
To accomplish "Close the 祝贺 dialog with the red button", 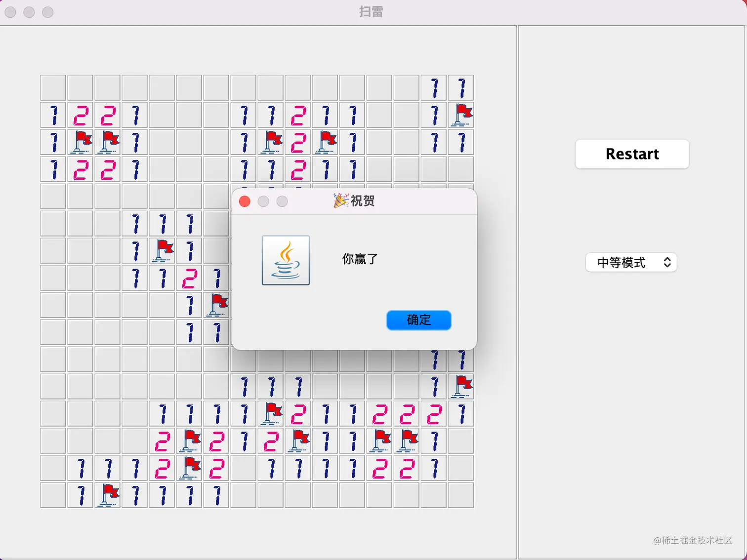I will coord(245,201).
